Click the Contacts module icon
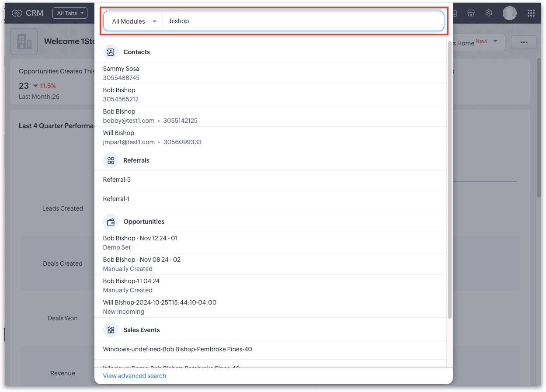This screenshot has width=546, height=392. tap(111, 52)
